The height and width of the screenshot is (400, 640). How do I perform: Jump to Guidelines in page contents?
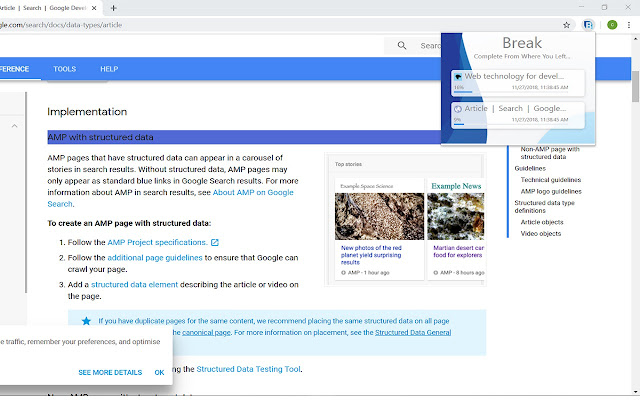[x=530, y=169]
